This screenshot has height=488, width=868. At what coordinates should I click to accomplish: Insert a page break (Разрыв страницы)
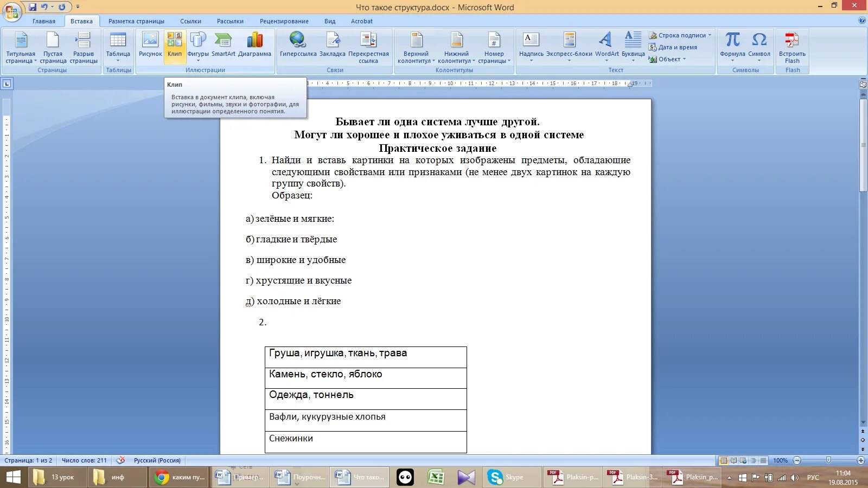[84, 48]
